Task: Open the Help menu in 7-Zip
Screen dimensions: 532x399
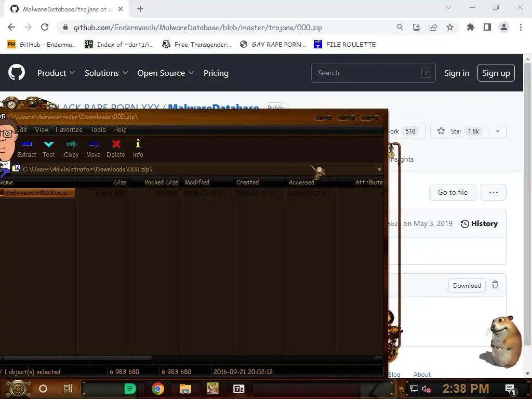Action: coord(120,129)
